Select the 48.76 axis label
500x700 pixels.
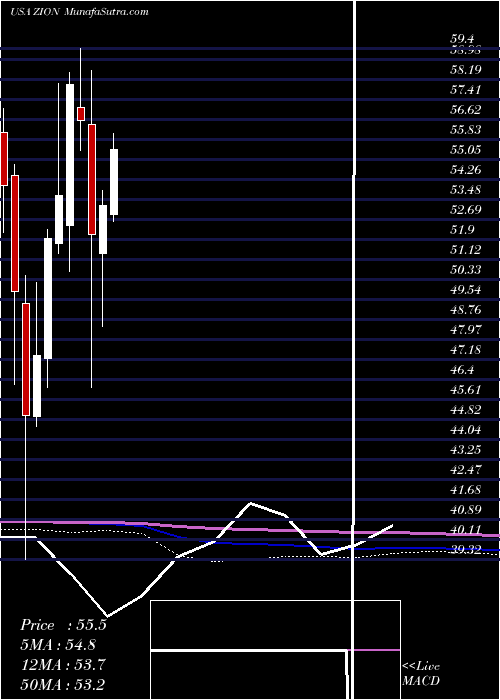pyautogui.click(x=466, y=310)
